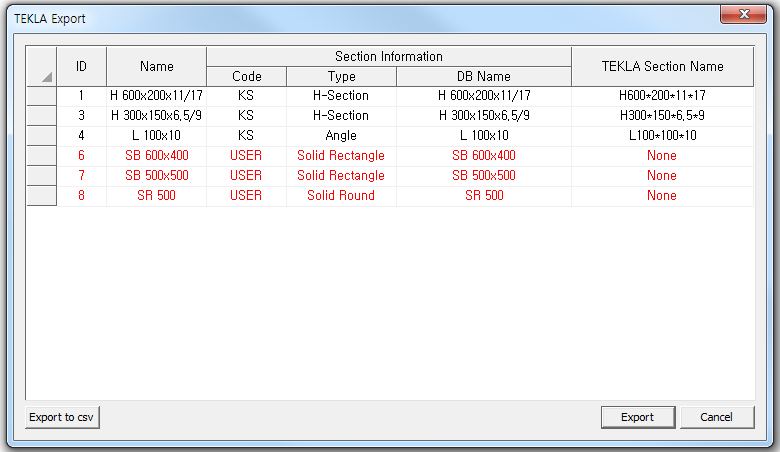Viewport: 780px width, 452px height.
Task: Select row header for ID 8
Action: click(41, 195)
